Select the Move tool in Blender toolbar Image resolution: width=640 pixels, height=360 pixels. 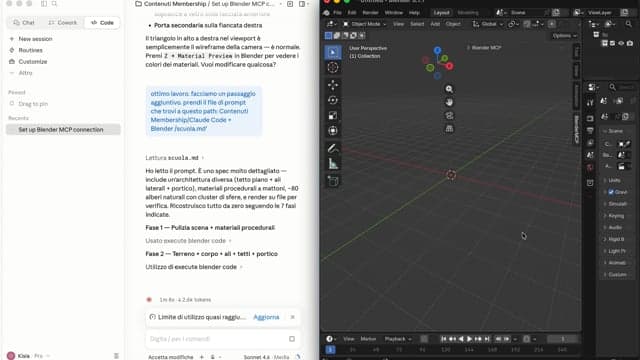coord(333,85)
